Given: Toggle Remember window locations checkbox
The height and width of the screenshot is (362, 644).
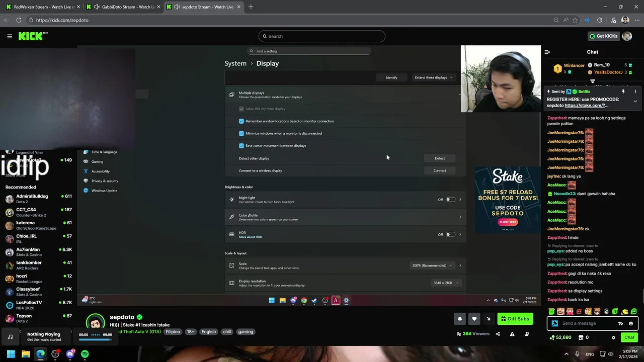Looking at the screenshot, I should [x=242, y=121].
